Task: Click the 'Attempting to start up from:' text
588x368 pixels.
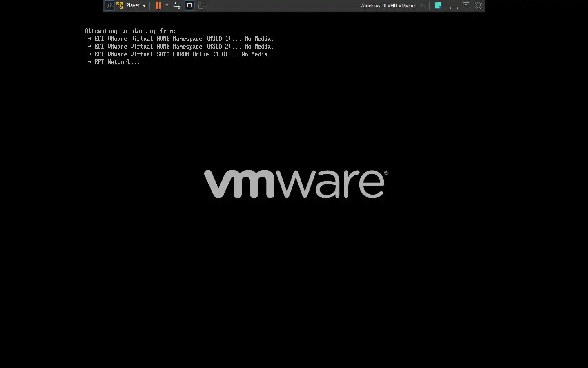Action: pos(130,31)
